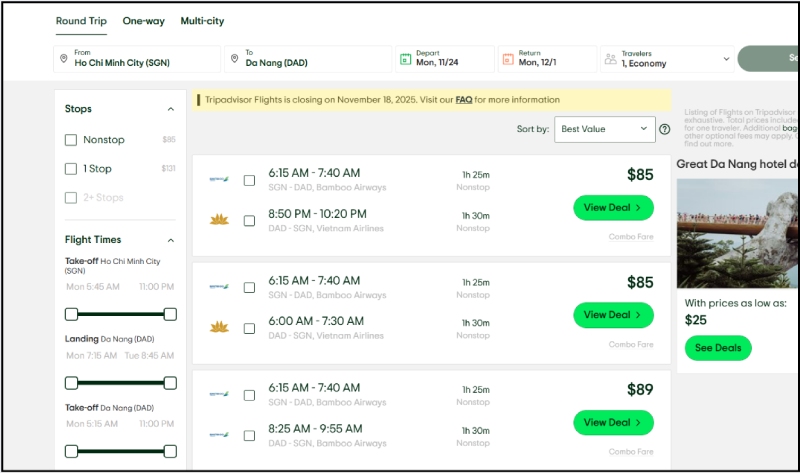
Task: Click the Great Da Nang hotel deals heading
Action: coord(738,164)
